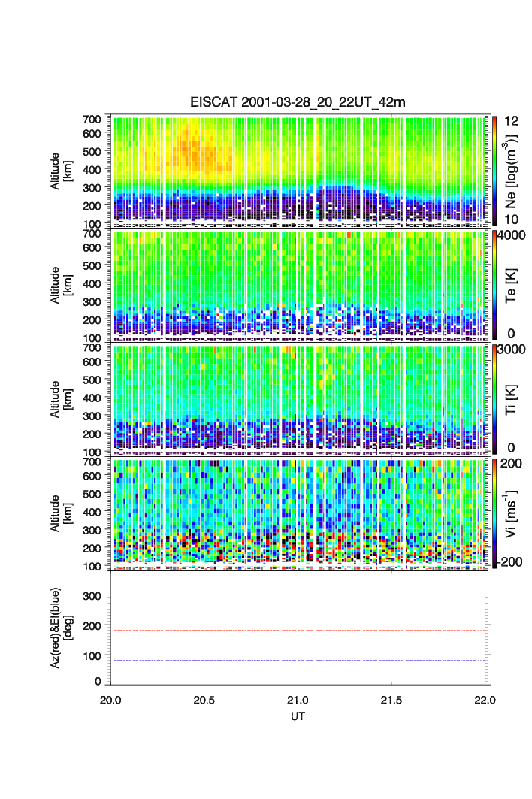Click the 21.5 tick label on UT axis

392,700
